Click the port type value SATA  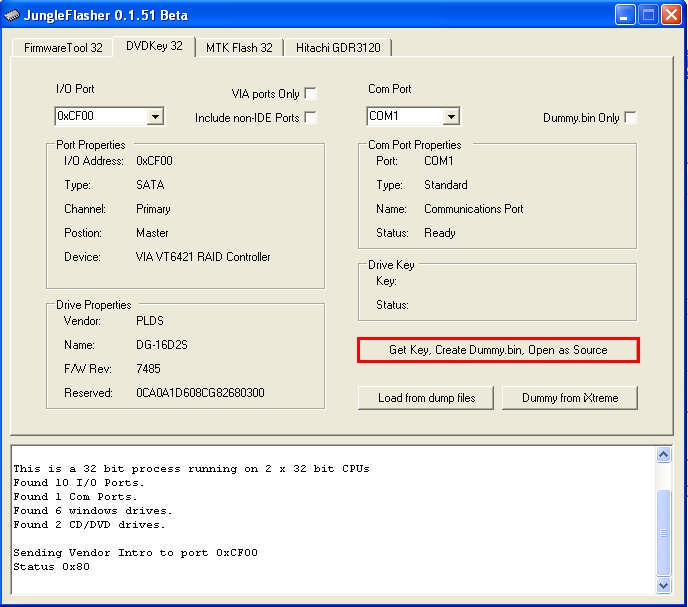[150, 185]
